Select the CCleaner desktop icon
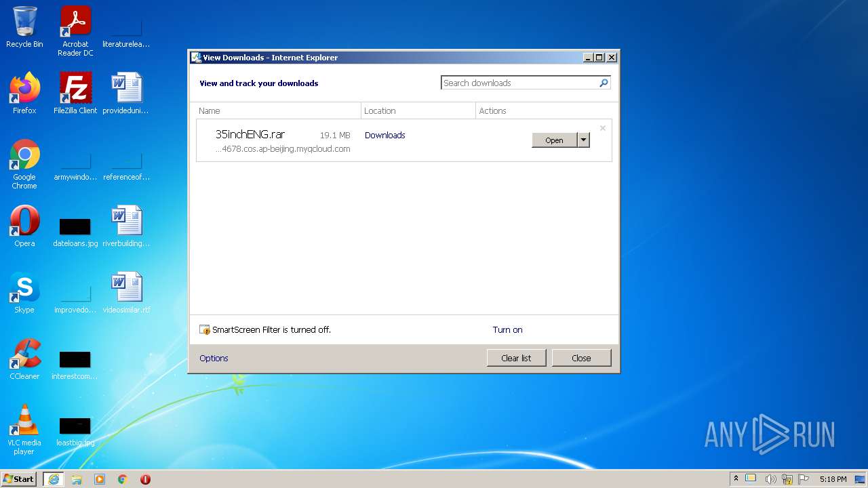 click(x=24, y=359)
